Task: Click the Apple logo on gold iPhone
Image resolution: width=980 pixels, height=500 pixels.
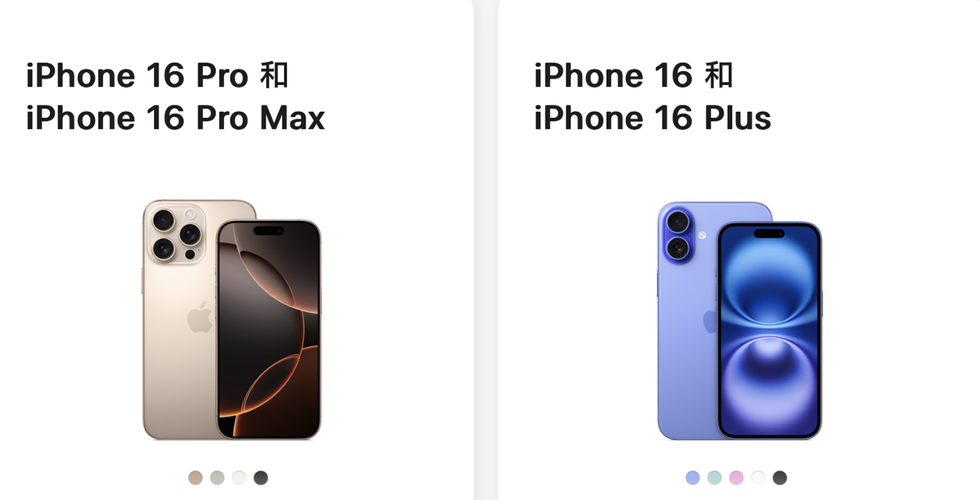Action: coord(200,318)
